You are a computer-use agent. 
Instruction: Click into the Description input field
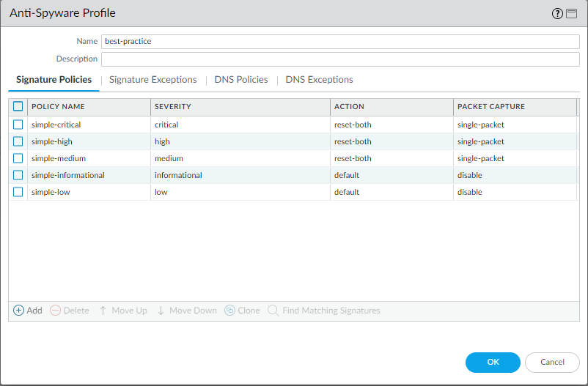click(340, 59)
